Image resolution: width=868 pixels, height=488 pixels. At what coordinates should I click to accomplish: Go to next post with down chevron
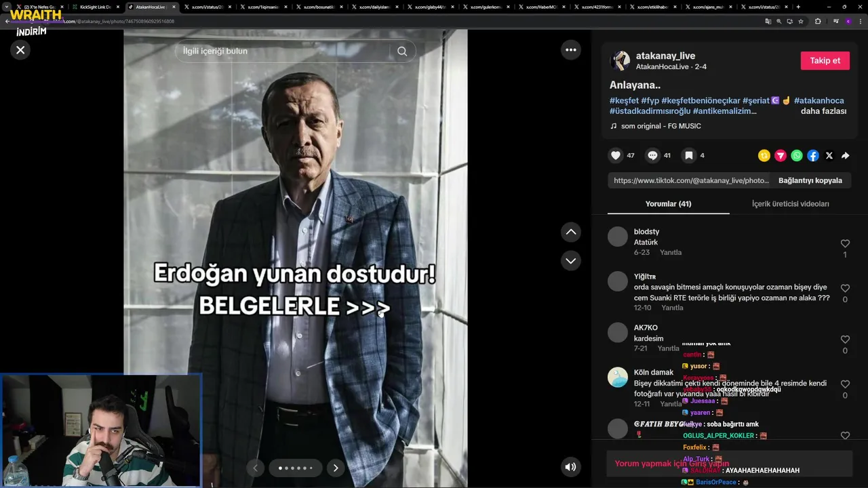tap(571, 260)
